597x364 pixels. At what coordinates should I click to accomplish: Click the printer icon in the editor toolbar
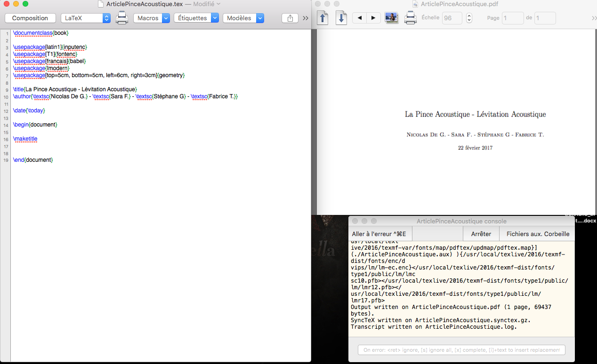click(122, 18)
